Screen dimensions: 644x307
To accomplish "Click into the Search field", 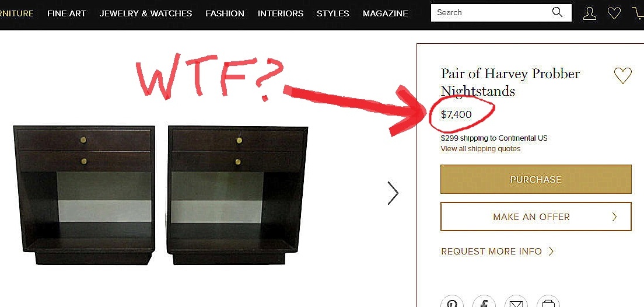I will [491, 13].
